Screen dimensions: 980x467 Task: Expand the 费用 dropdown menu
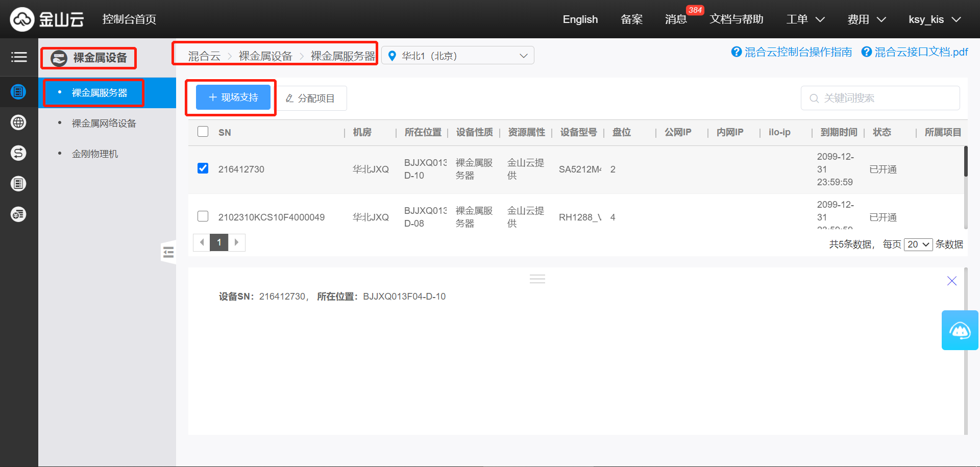click(867, 19)
